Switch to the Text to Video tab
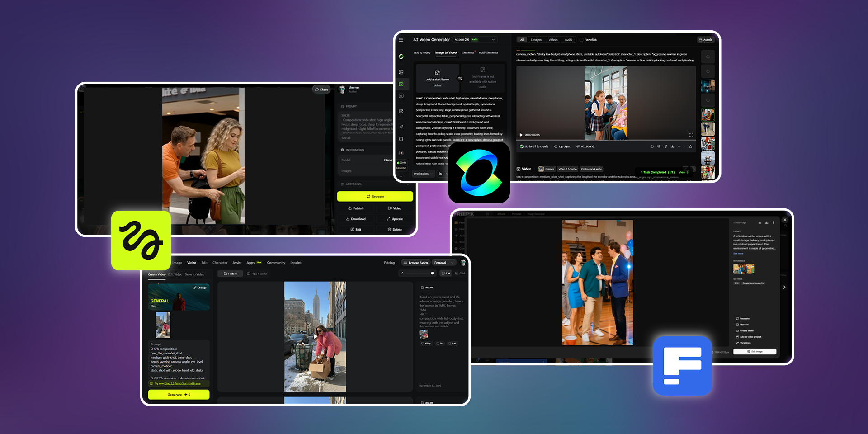 coord(422,53)
